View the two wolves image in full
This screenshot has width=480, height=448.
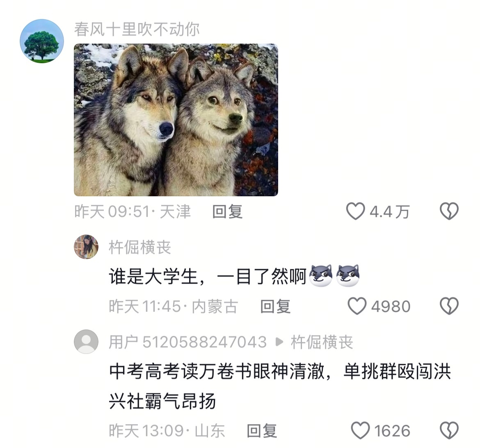(176, 120)
